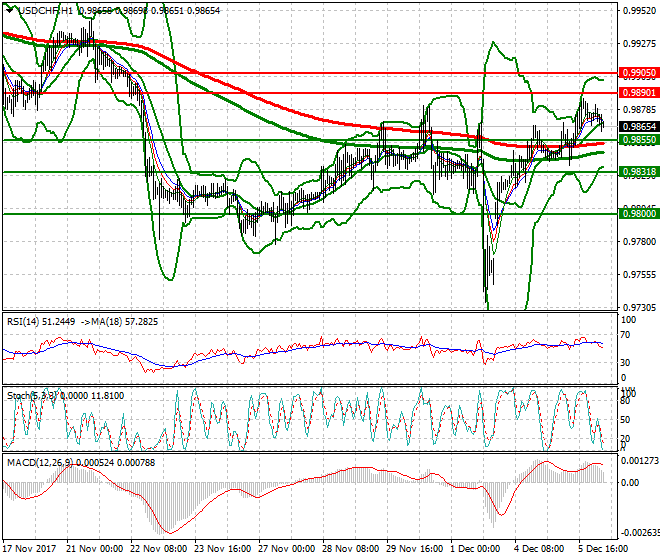Image resolution: width=660 pixels, height=560 pixels.
Task: Select the 0.98318 green price level tag
Action: 637,172
